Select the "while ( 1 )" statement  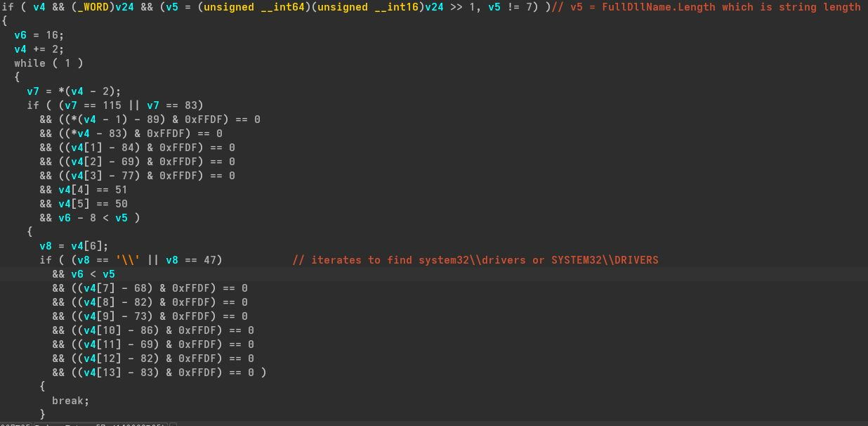pos(48,63)
